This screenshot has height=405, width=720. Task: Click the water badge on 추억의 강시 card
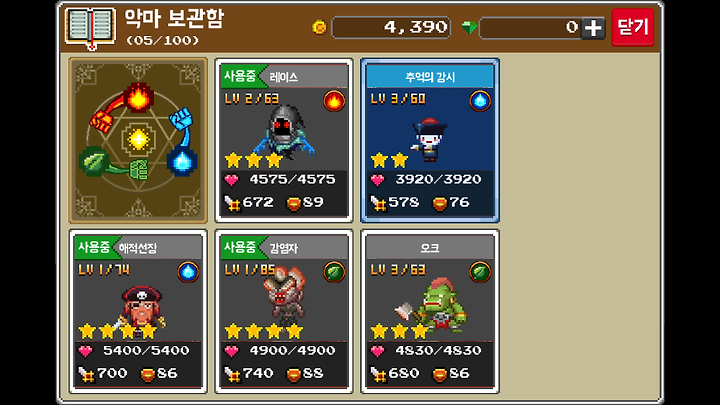tap(480, 101)
